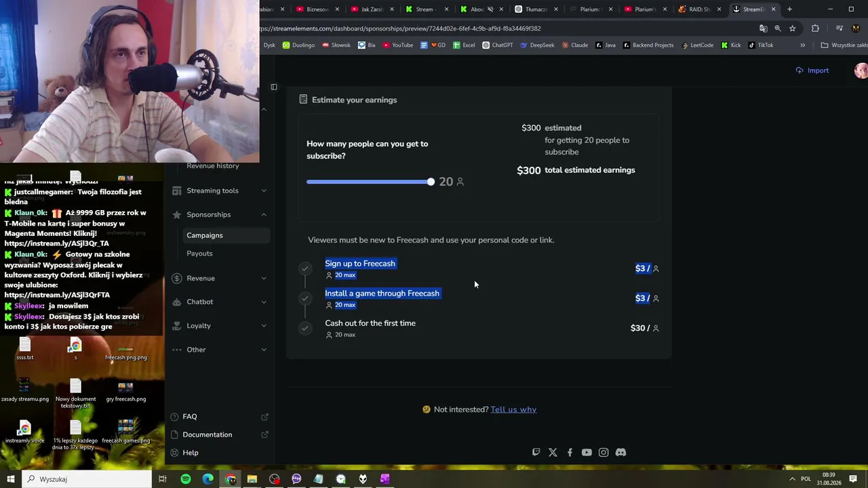The image size is (868, 488).
Task: Launch Microsoft Edge from the taskbar
Action: pyautogui.click(x=208, y=479)
